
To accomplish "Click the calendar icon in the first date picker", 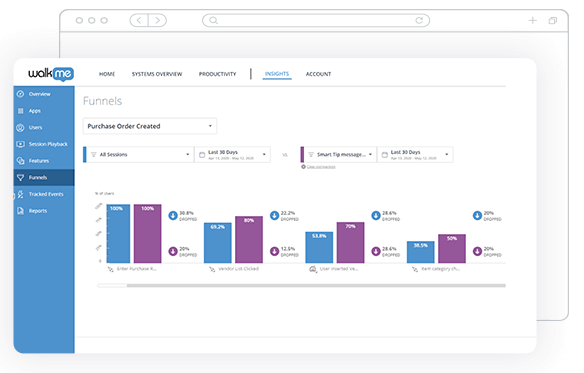I will click(202, 155).
